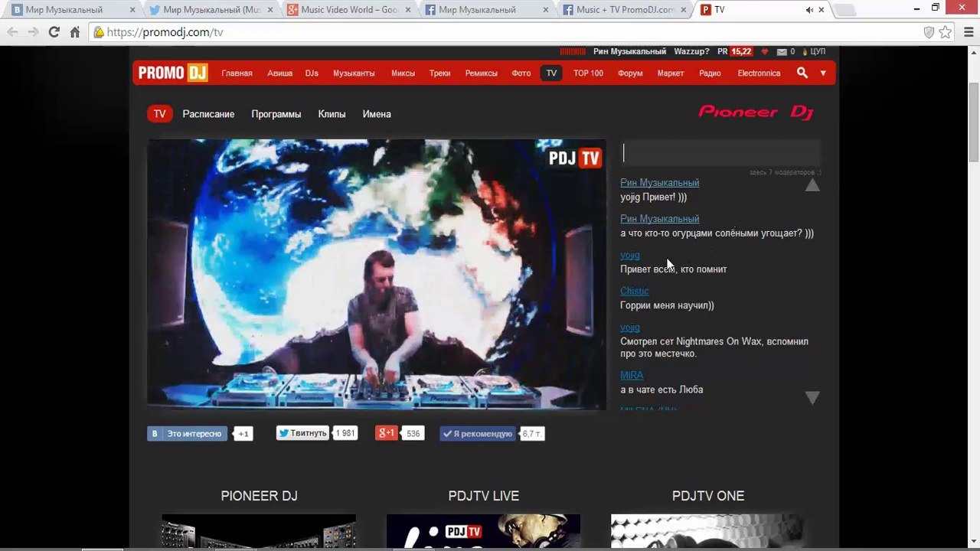Open 'Музыканты' menu item
This screenshot has width=980, height=551.
354,73
